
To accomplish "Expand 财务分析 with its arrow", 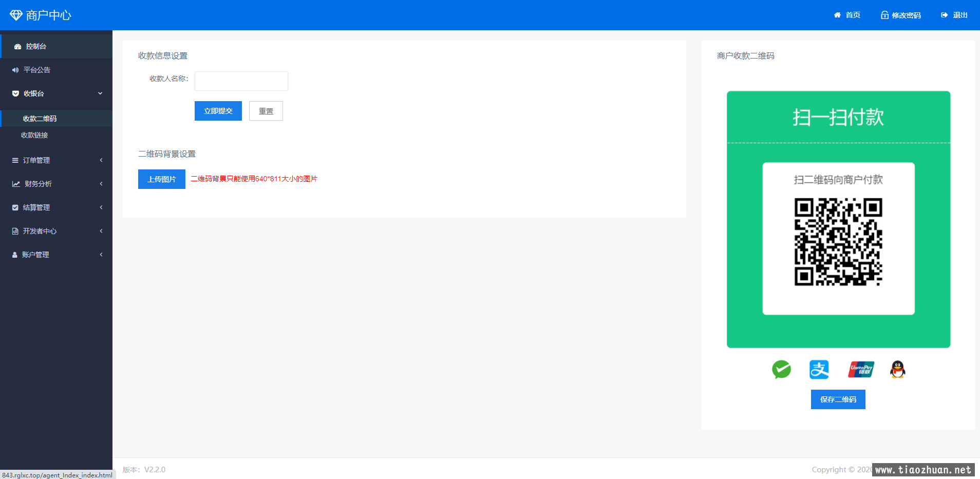I will point(101,184).
